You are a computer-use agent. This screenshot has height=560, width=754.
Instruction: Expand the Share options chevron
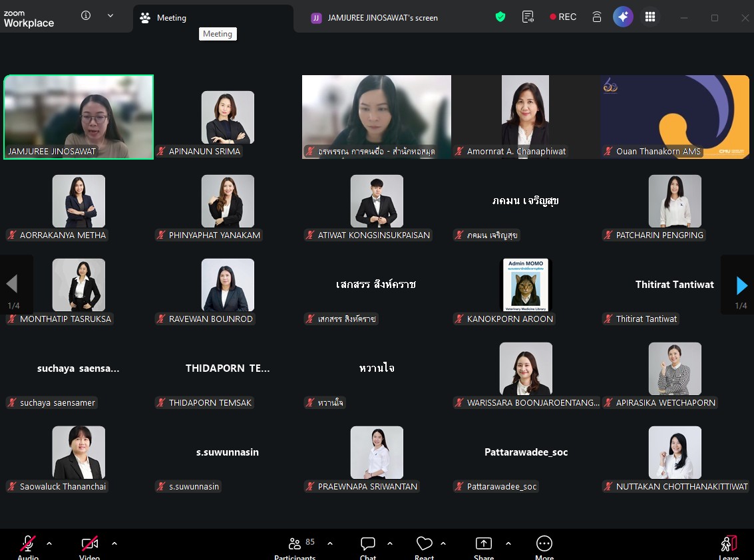coord(508,543)
